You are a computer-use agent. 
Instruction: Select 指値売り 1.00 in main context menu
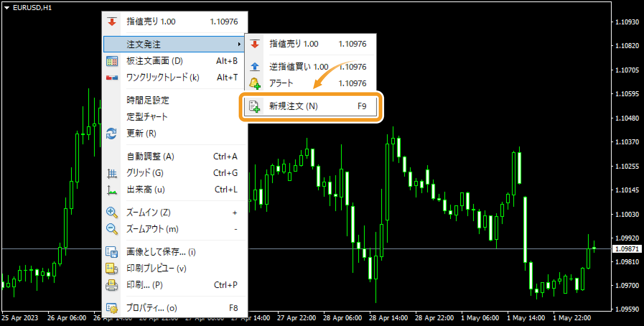175,22
